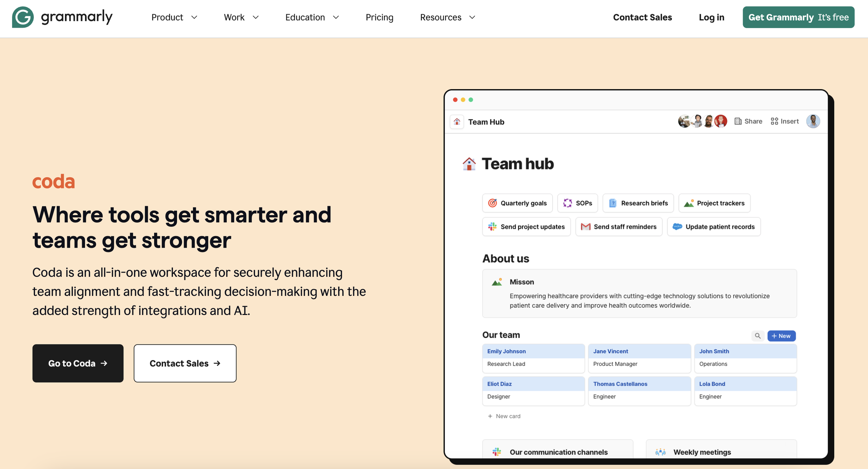Click the Salesforce icon on Update patient records
Viewport: 868px width, 469px height.
coord(677,227)
